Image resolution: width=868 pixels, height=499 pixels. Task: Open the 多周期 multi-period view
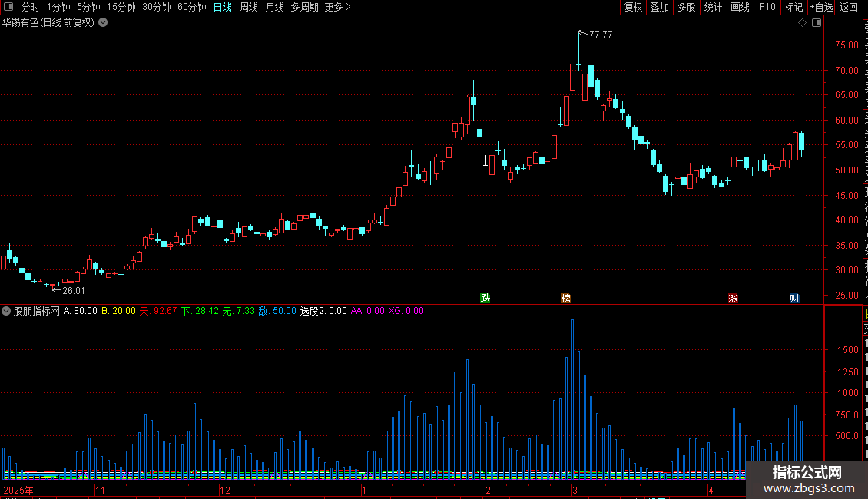(304, 7)
